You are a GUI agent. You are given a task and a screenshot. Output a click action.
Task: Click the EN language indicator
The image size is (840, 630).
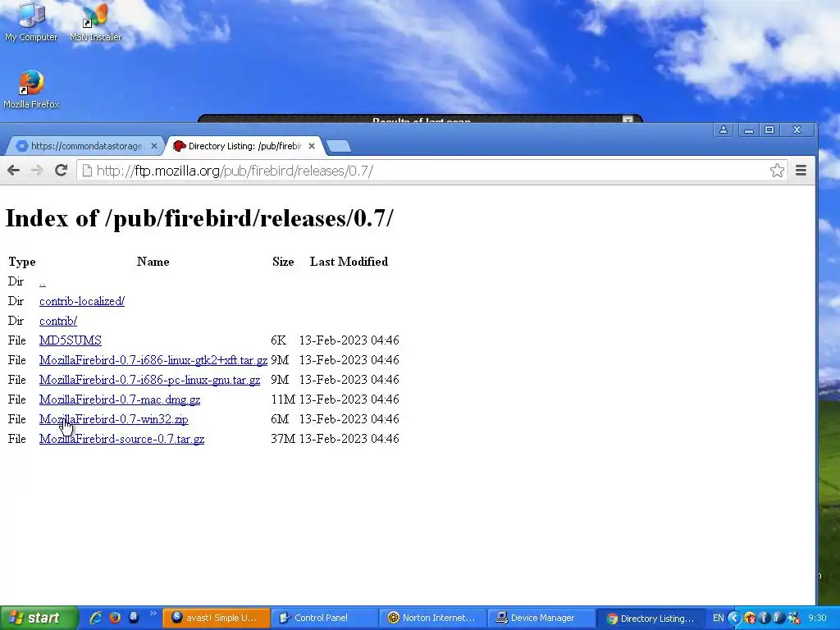[718, 618]
